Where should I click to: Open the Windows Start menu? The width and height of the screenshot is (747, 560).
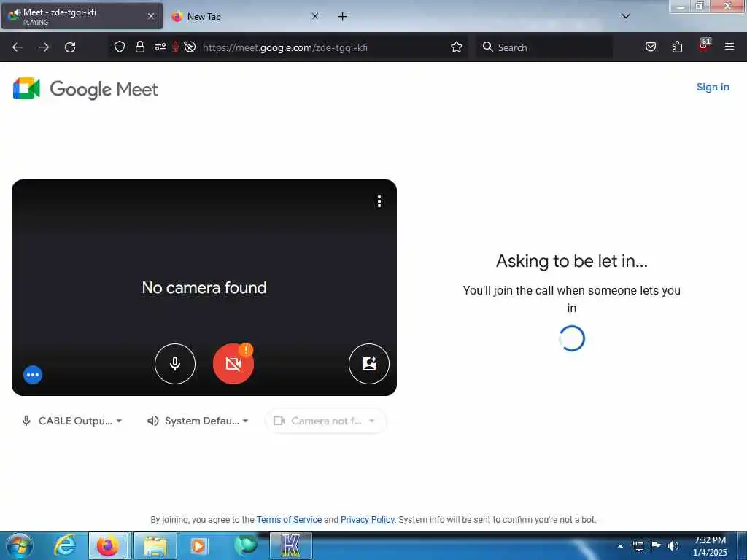(x=20, y=545)
